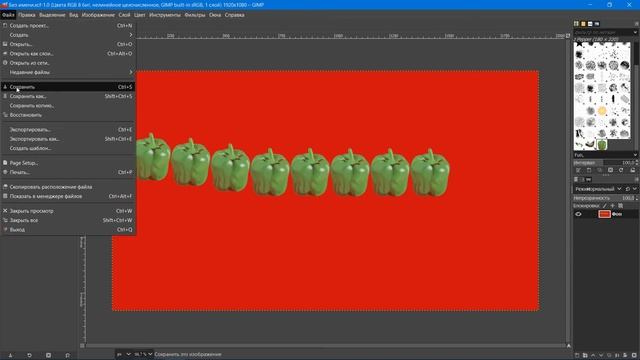Image resolution: width=640 pixels, height=360 pixels.
Task: Open the Справка menu
Action: coord(235,15)
